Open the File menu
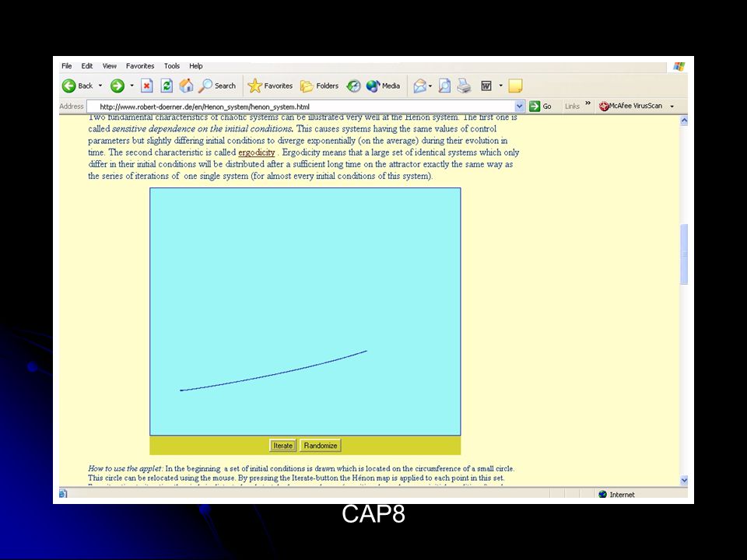 67,65
